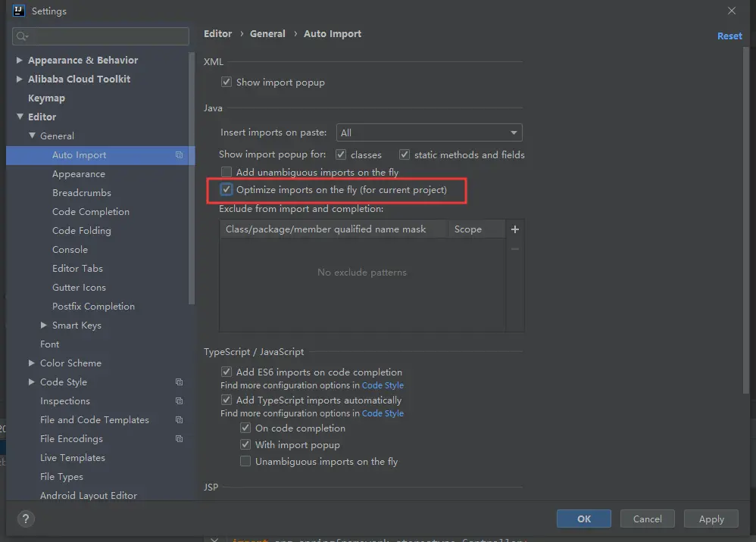
Task: Select Keymap in settings tree
Action: point(46,98)
